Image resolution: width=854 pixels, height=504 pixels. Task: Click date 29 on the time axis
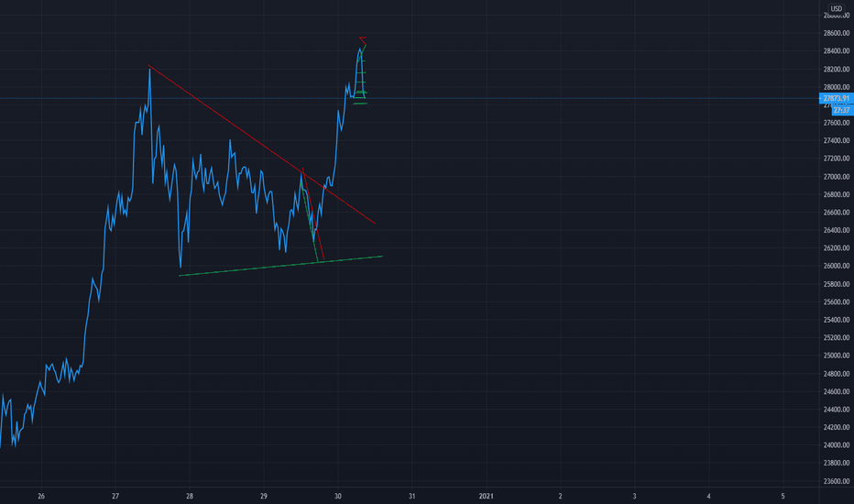click(264, 496)
